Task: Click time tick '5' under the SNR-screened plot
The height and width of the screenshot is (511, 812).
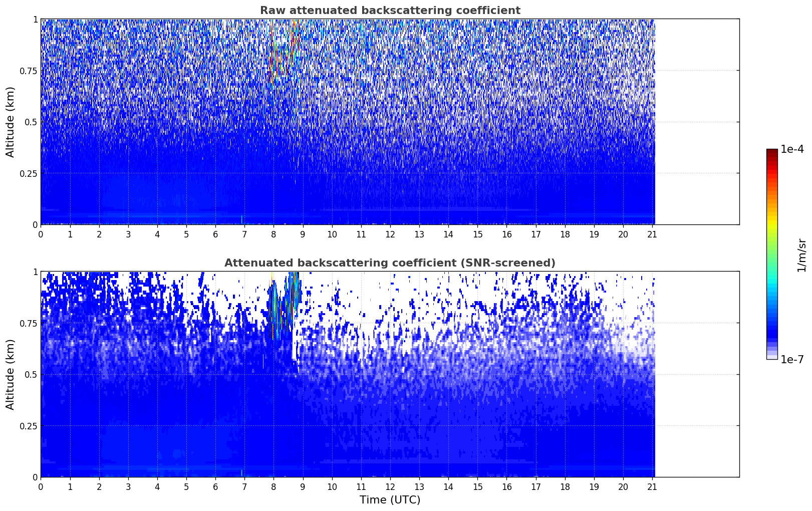Action: click(x=186, y=486)
